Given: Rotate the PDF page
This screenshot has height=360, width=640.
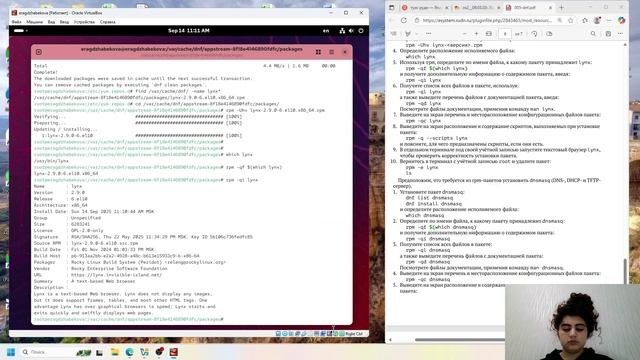Looking at the screenshot, I should point(534,34).
